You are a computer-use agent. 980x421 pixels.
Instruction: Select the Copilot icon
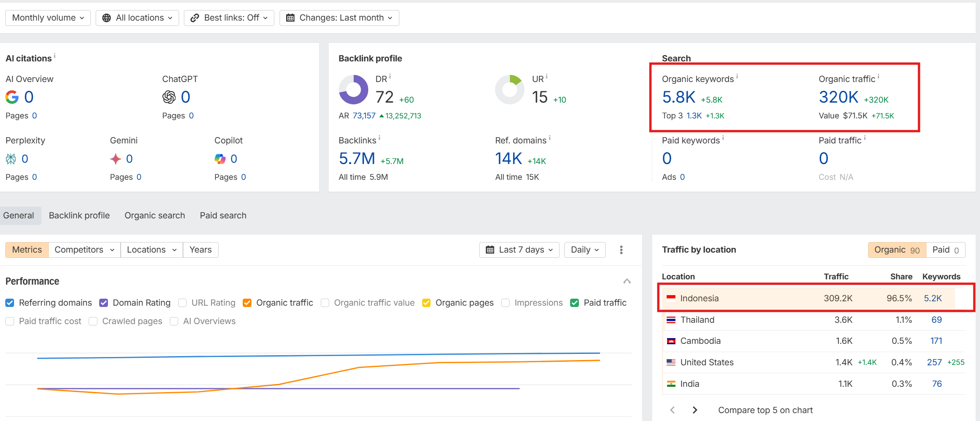[220, 158]
